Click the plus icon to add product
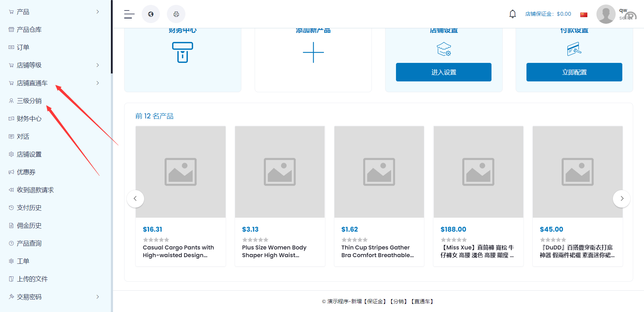This screenshot has height=312, width=644. pyautogui.click(x=313, y=52)
